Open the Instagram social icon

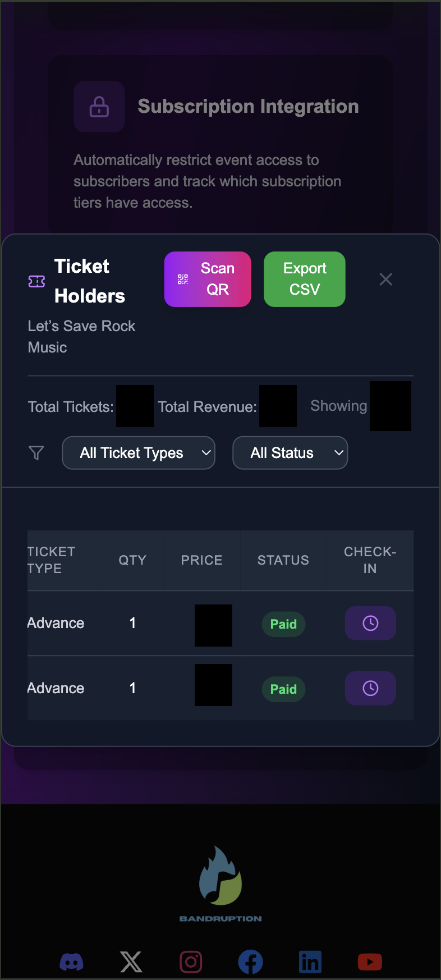(191, 962)
